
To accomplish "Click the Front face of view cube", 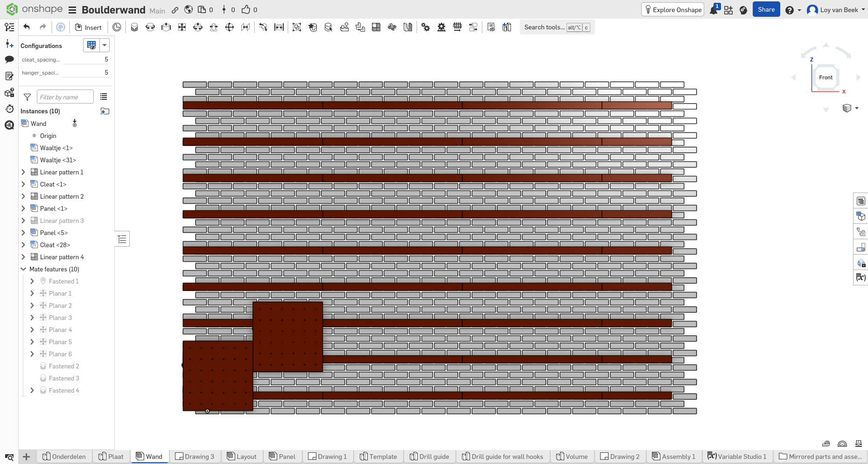I will pyautogui.click(x=826, y=77).
